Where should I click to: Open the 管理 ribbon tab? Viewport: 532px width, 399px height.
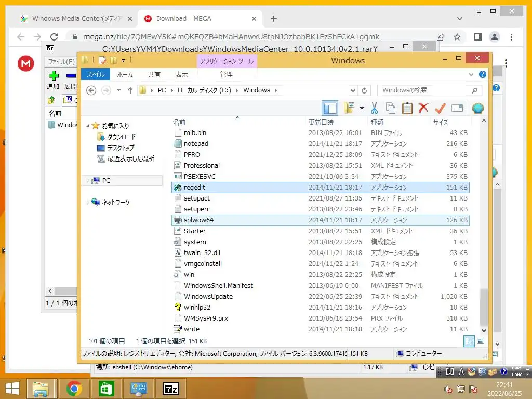tap(227, 75)
